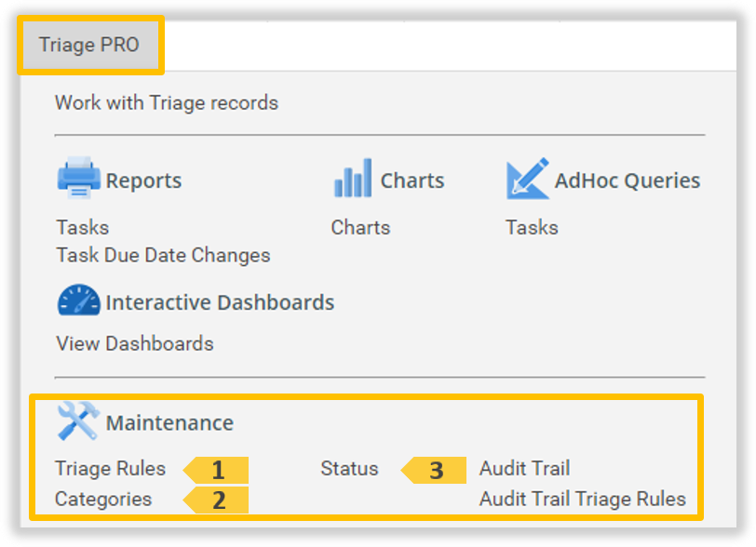Click the Interactive Dashboards gauge icon
Screen dimensions: 756x547
click(78, 301)
